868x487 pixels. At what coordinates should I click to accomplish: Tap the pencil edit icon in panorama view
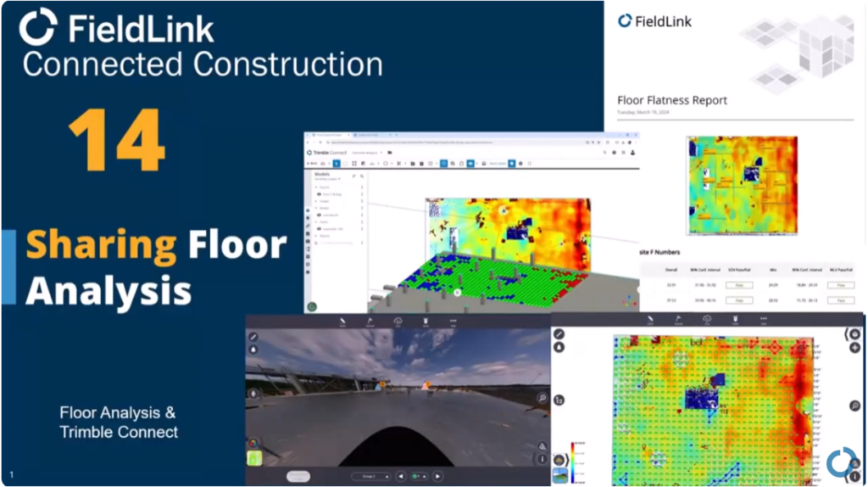tap(253, 336)
